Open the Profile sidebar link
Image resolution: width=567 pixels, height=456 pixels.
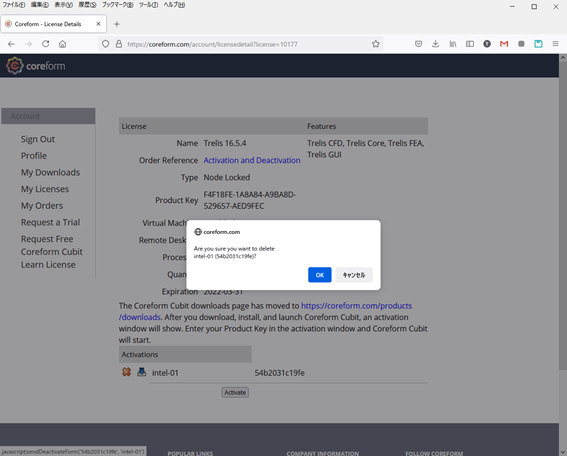point(34,156)
